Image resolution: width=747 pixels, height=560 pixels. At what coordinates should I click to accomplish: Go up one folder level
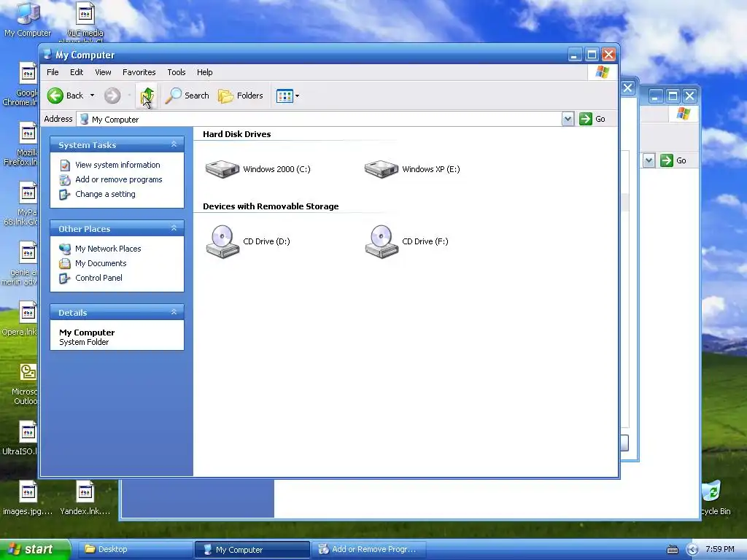pos(147,96)
